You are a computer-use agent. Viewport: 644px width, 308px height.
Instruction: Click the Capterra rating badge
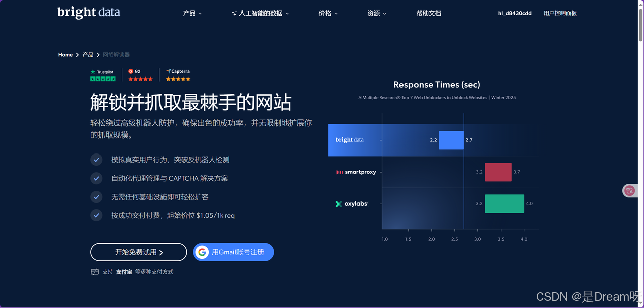(178, 75)
